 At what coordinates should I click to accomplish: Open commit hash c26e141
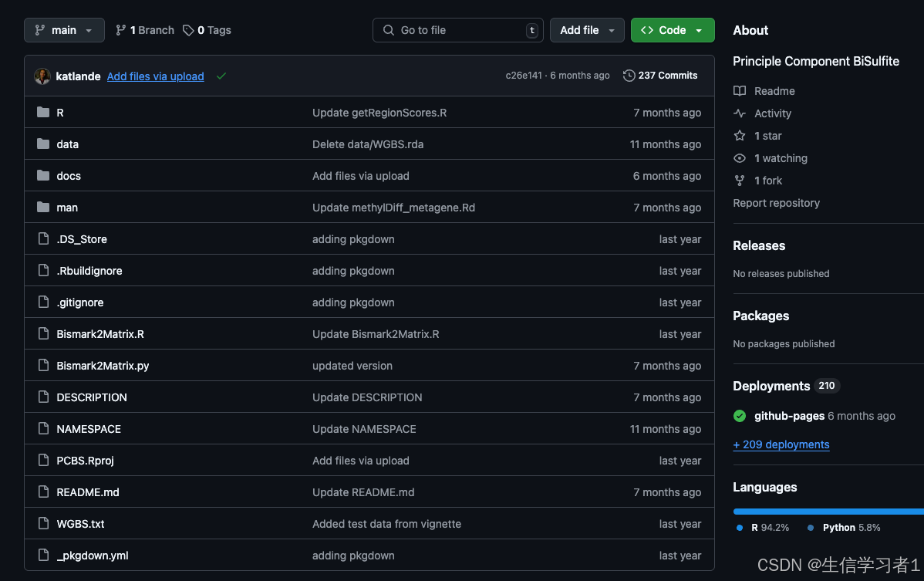pyautogui.click(x=523, y=76)
